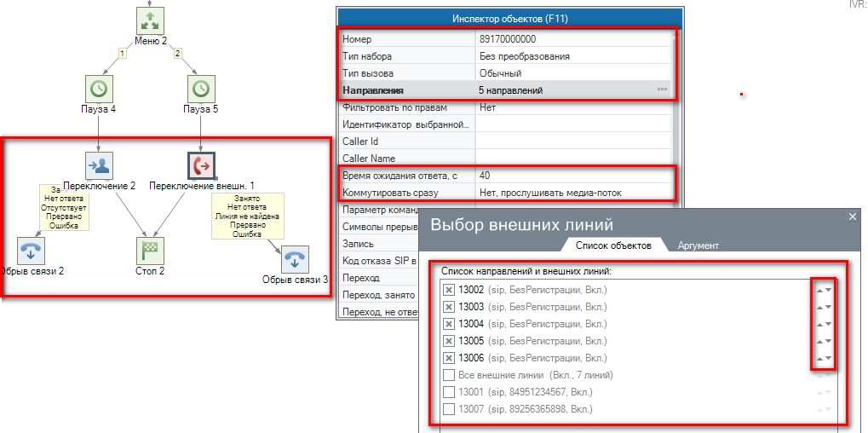Select the Переключение внешн. 1 node
This screenshot has width=868, height=433.
click(x=201, y=165)
